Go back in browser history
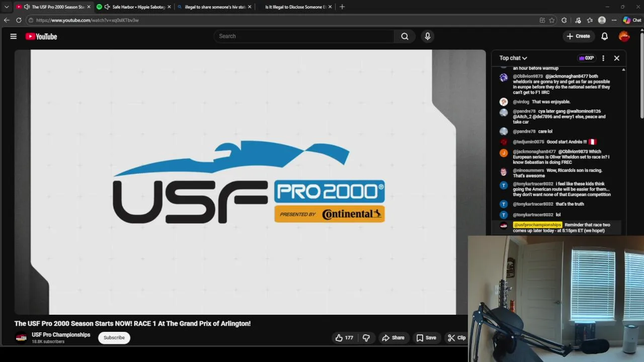 point(7,20)
